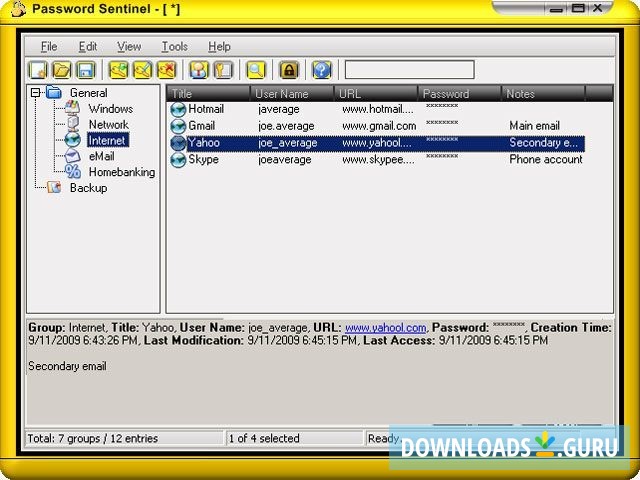The width and height of the screenshot is (640, 480).
Task: Click the Phone account note
Action: point(546,160)
